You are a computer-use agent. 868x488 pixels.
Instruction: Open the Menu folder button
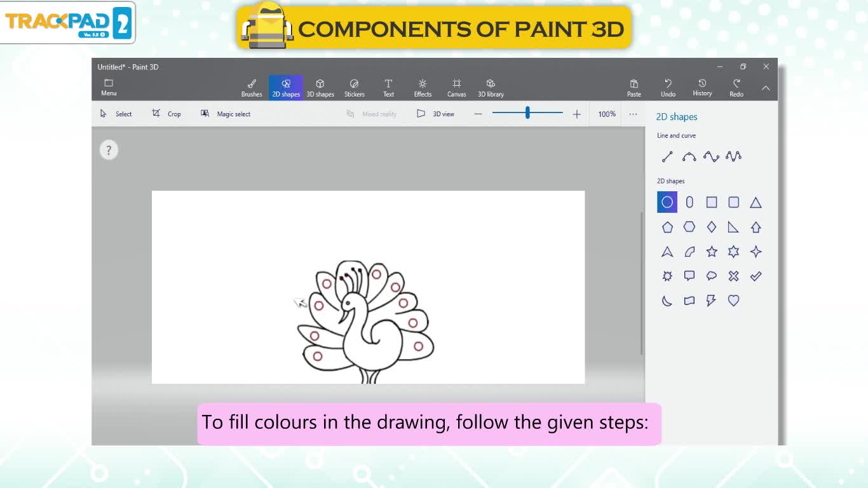pos(109,88)
